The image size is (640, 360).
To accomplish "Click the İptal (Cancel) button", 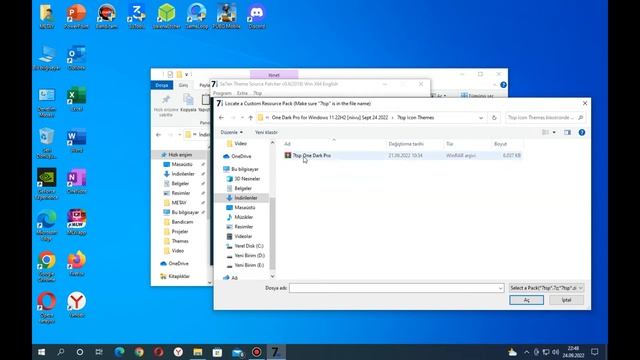I will (566, 300).
